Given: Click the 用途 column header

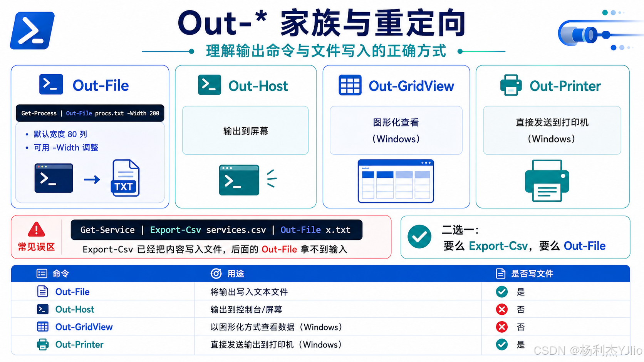Looking at the screenshot, I should (235, 274).
